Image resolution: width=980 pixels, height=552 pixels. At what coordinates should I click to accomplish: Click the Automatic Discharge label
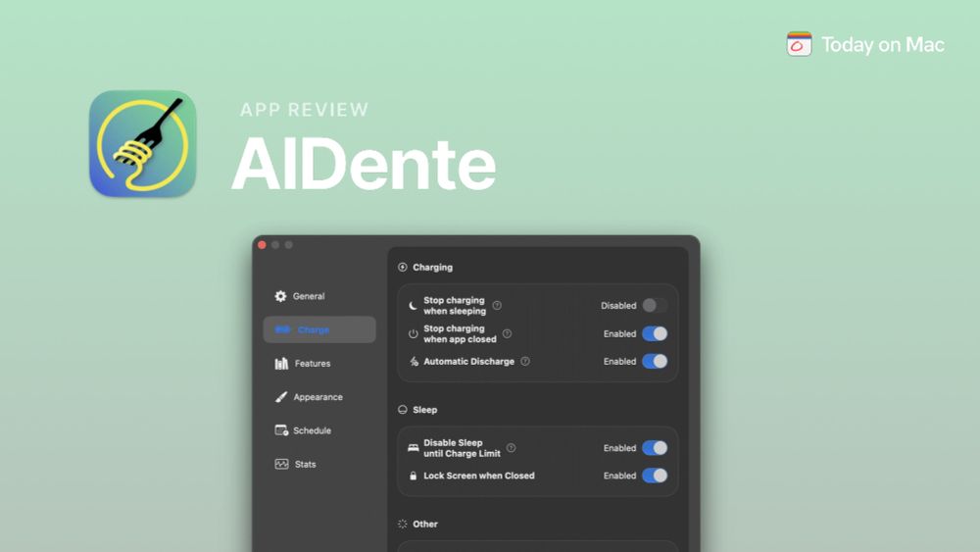[468, 362]
